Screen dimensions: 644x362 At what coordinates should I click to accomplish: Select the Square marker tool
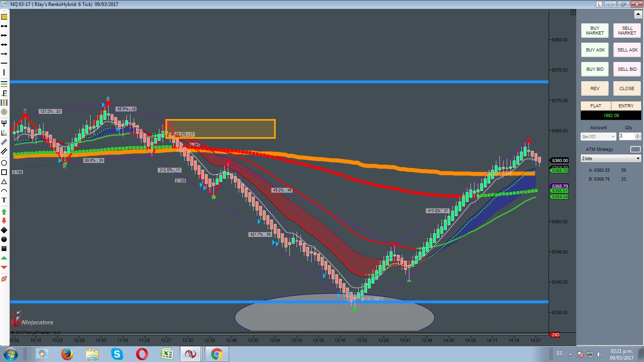(4, 249)
